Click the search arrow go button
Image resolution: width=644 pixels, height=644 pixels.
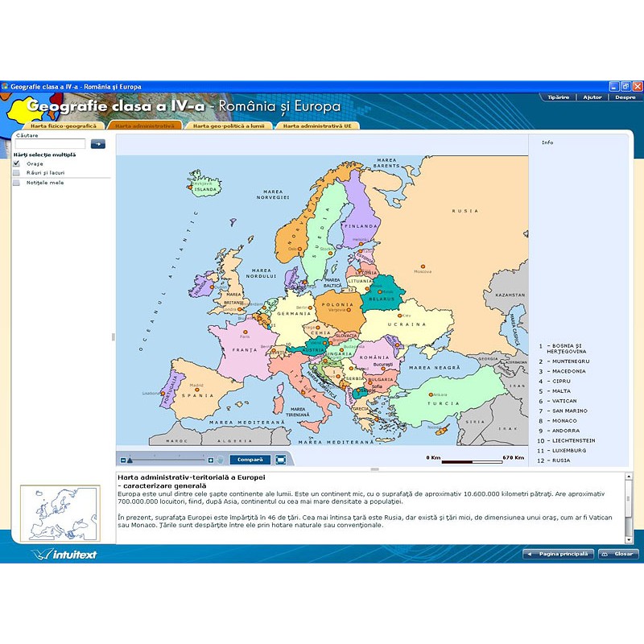coord(98,144)
